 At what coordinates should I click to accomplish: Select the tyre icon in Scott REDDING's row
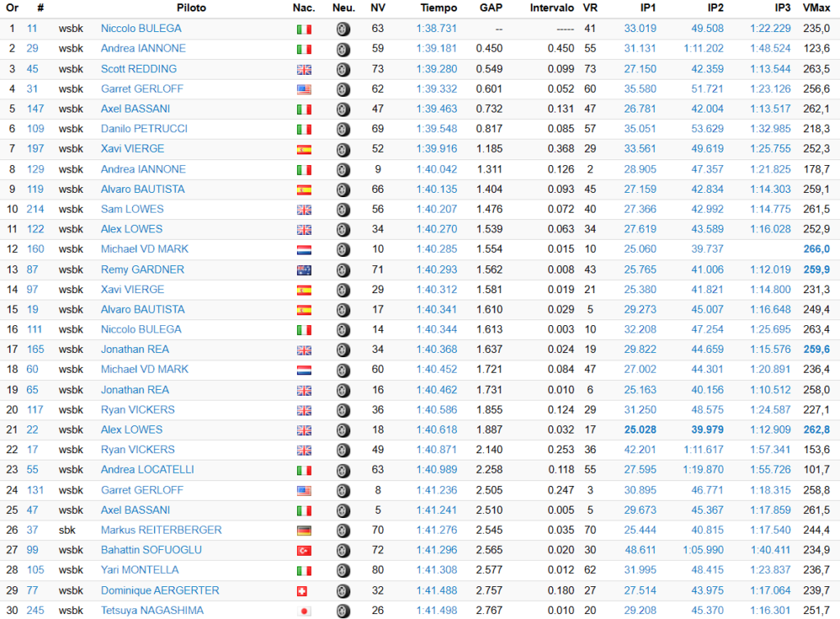(343, 69)
